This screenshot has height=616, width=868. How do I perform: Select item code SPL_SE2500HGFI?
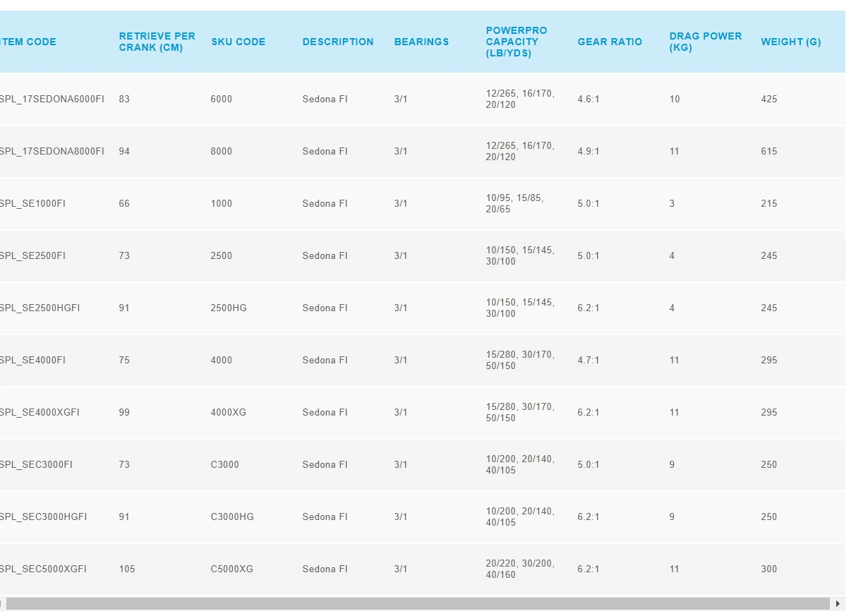[x=40, y=308]
